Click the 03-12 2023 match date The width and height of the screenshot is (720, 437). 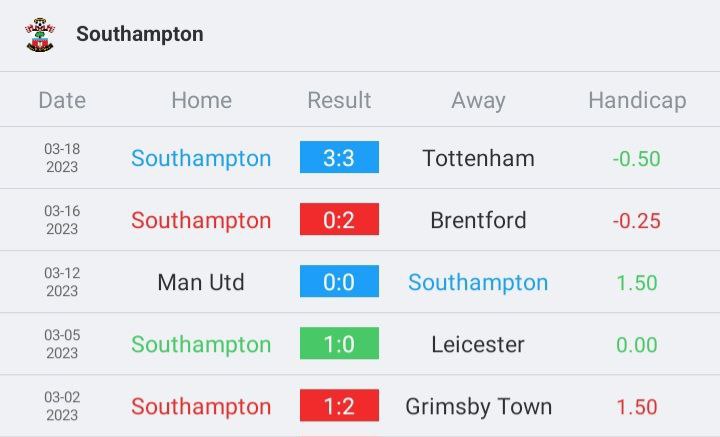click(x=62, y=282)
